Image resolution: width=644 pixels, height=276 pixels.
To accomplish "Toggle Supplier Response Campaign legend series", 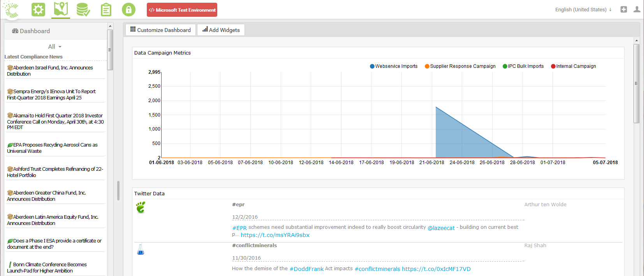I will click(x=460, y=66).
